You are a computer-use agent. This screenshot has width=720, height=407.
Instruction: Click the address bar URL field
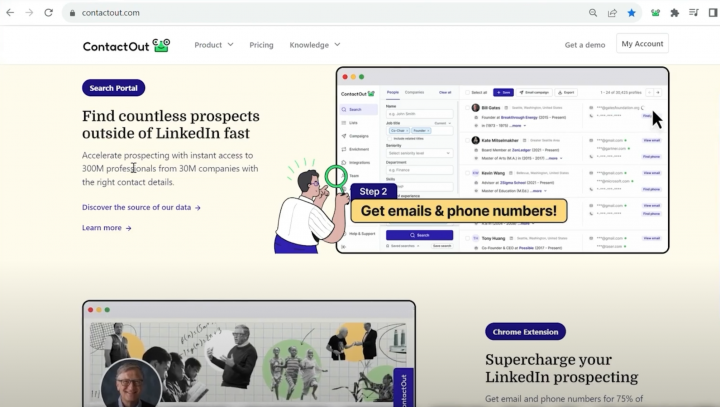(x=321, y=13)
